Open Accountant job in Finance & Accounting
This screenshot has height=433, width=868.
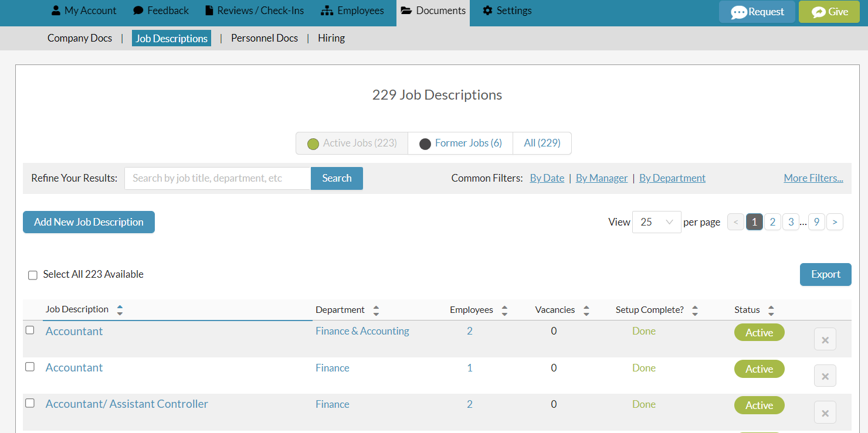[x=74, y=331]
